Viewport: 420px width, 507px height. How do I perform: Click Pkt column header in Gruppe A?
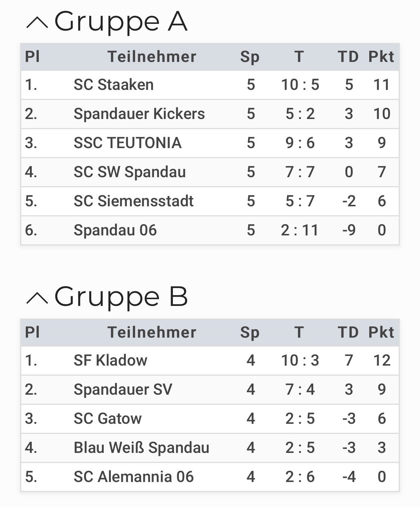(381, 57)
